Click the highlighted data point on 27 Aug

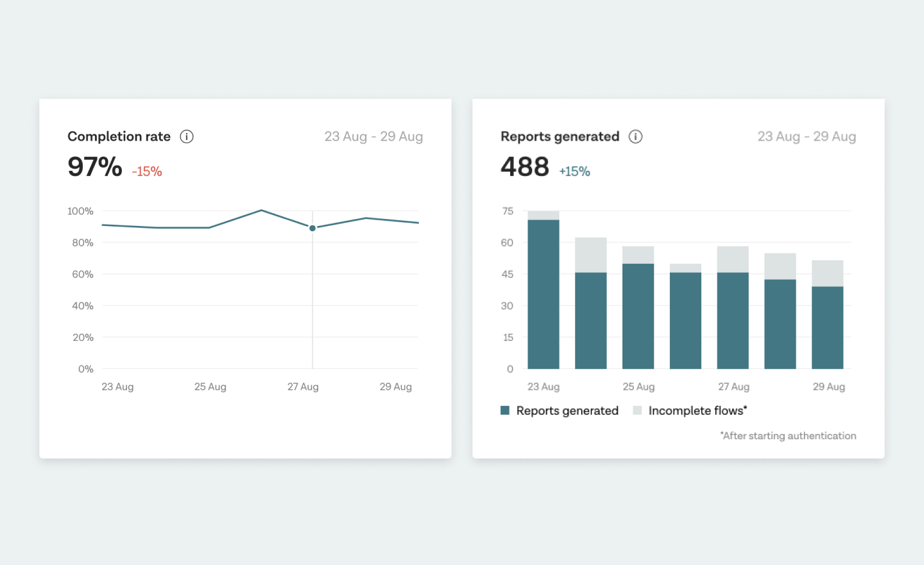[312, 227]
